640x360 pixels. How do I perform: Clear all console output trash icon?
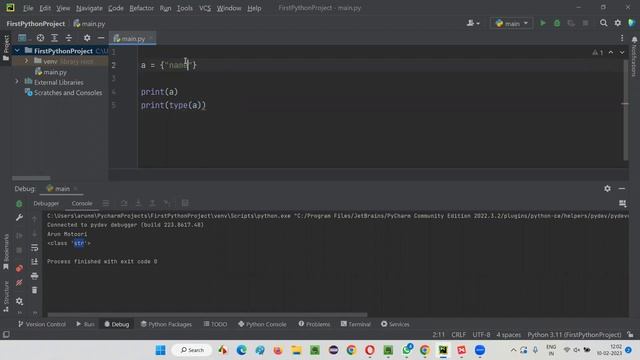click(34, 290)
